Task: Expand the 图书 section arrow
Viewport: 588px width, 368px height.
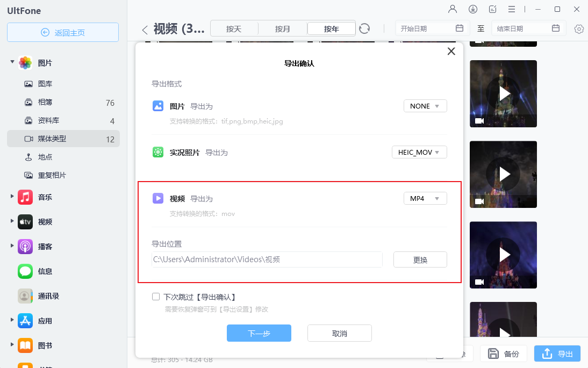Action: [x=12, y=344]
